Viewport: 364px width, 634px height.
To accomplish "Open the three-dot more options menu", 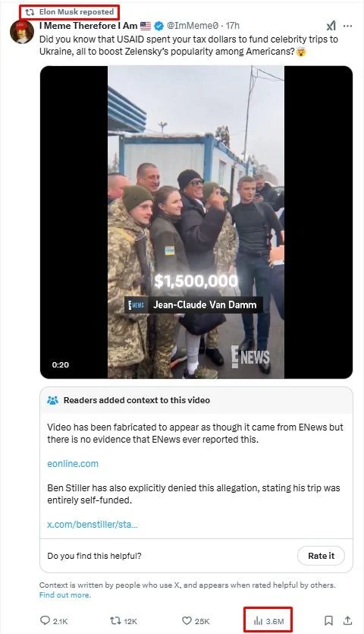I will coord(347,26).
